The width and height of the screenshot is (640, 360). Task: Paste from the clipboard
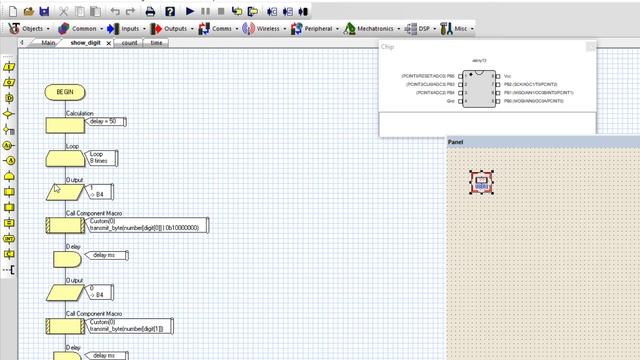(95, 11)
